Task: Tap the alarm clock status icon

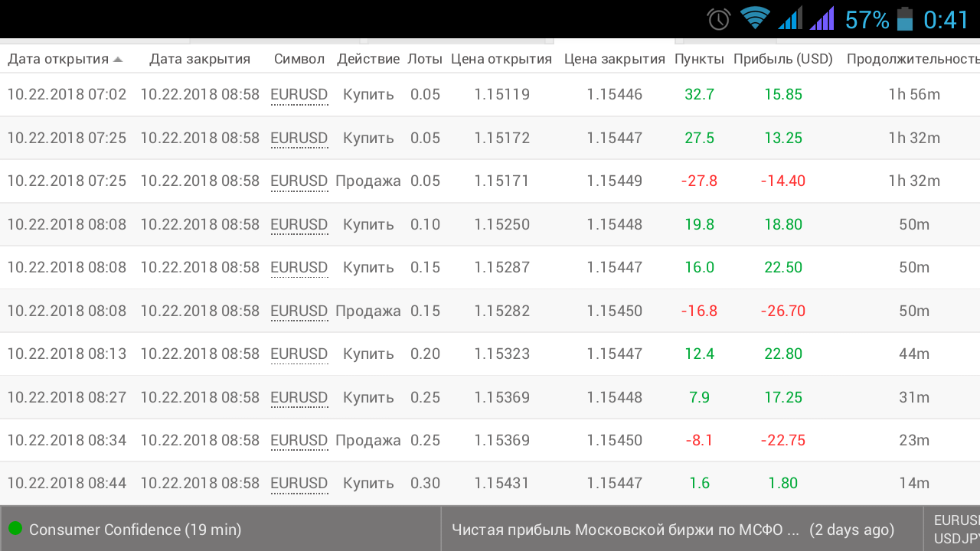Action: (719, 19)
